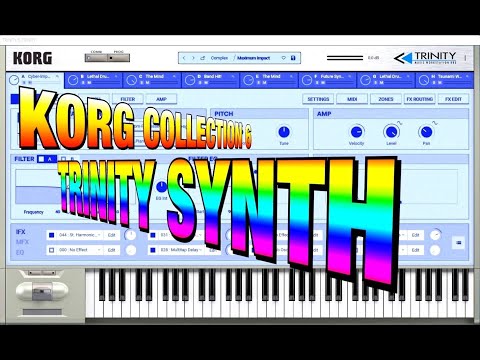Click the random preset icon beside Complex
The image size is (480, 360).
[202, 58]
